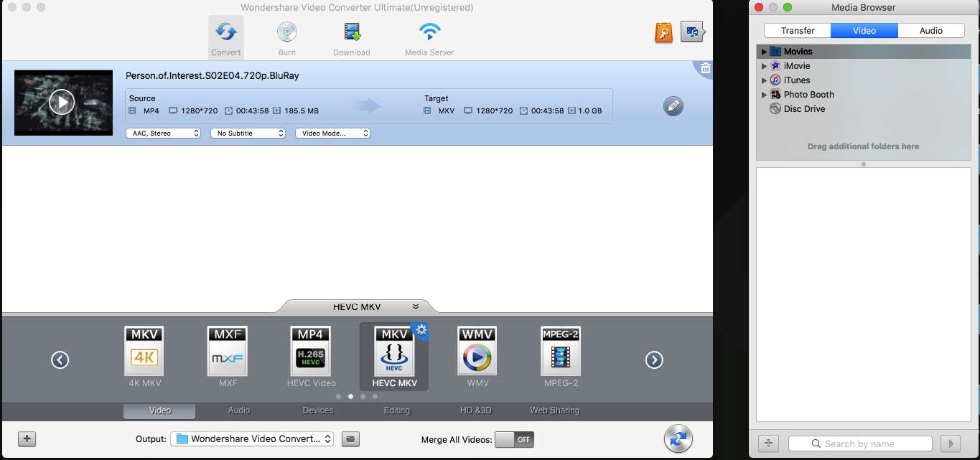
Task: Play the Person.of.Interest video preview thumbnail
Action: (x=62, y=102)
